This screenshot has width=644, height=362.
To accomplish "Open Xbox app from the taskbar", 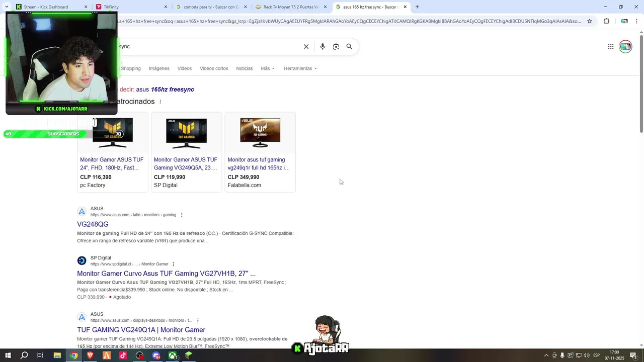I will pos(173,355).
